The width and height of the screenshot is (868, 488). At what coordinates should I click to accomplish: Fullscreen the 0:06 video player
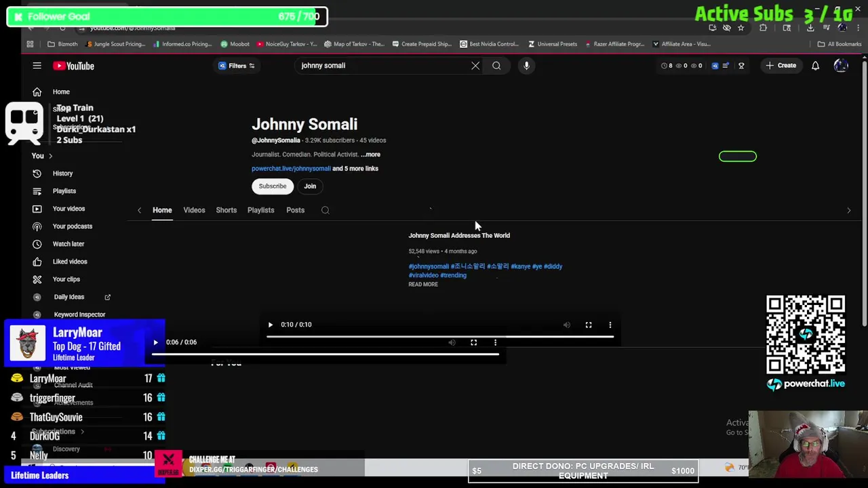[474, 342]
